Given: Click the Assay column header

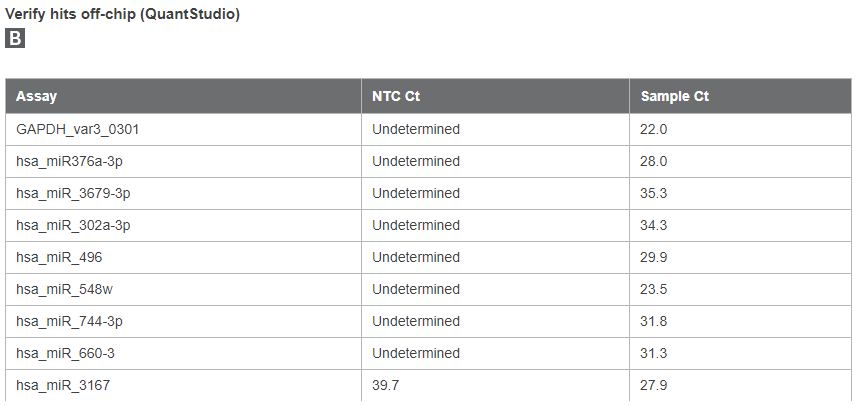Looking at the screenshot, I should pyautogui.click(x=37, y=97).
